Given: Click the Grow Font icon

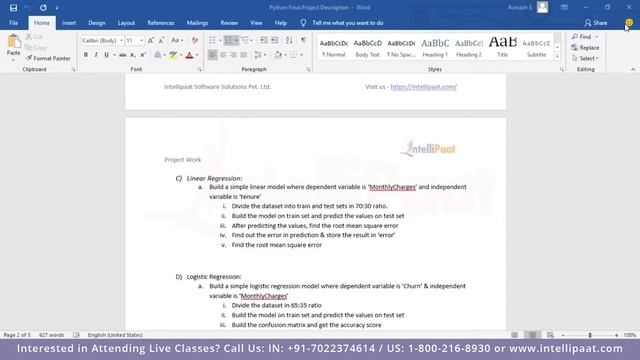Looking at the screenshot, I should pyautogui.click(x=151, y=40).
